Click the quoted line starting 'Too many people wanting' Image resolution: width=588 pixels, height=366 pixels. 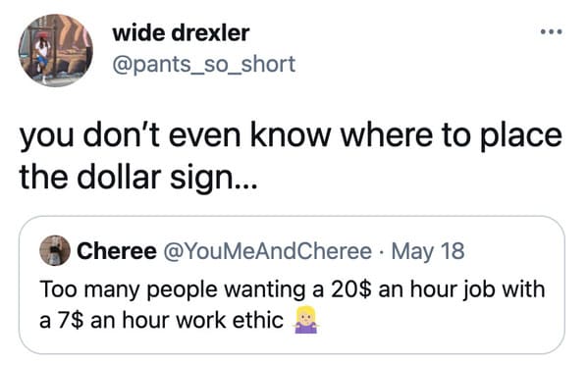click(x=293, y=289)
